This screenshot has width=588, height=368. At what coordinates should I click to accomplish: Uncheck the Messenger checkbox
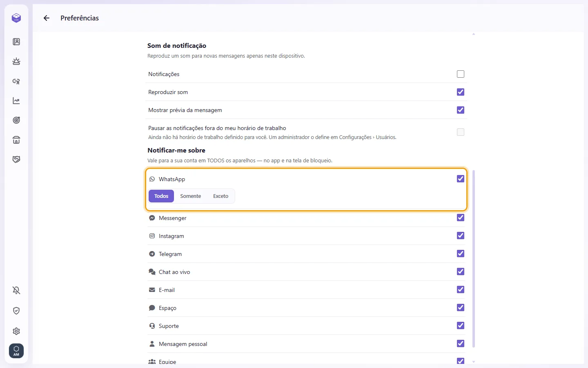[x=461, y=218]
